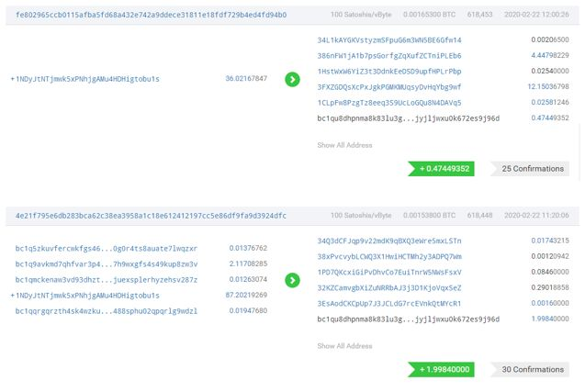Click the +1.99840000 green amount badge
The image size is (585, 392).
pyautogui.click(x=441, y=369)
